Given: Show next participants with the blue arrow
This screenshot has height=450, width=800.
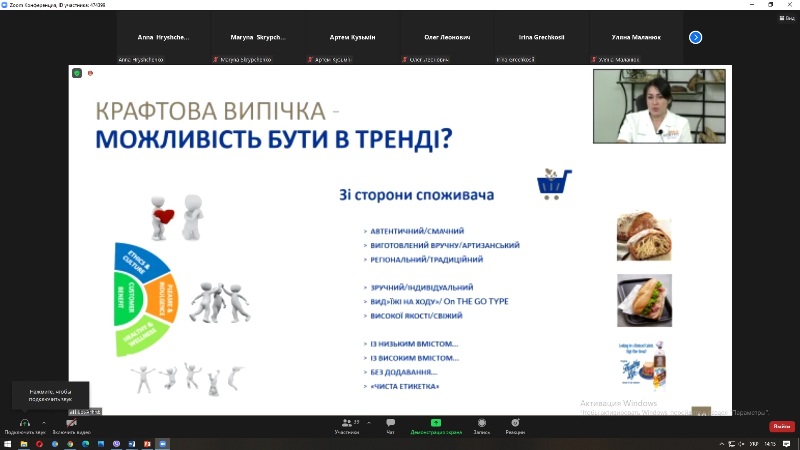Looking at the screenshot, I should tap(695, 37).
